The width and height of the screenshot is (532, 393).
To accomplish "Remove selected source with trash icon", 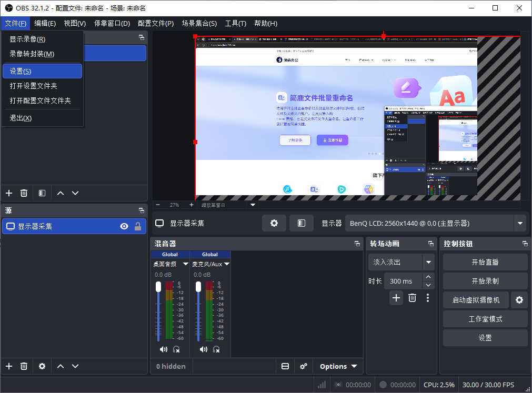I will point(24,366).
